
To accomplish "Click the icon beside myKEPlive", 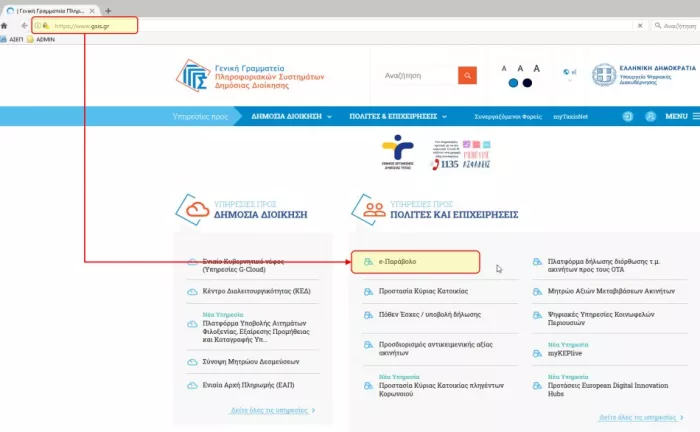I will coord(537,353).
